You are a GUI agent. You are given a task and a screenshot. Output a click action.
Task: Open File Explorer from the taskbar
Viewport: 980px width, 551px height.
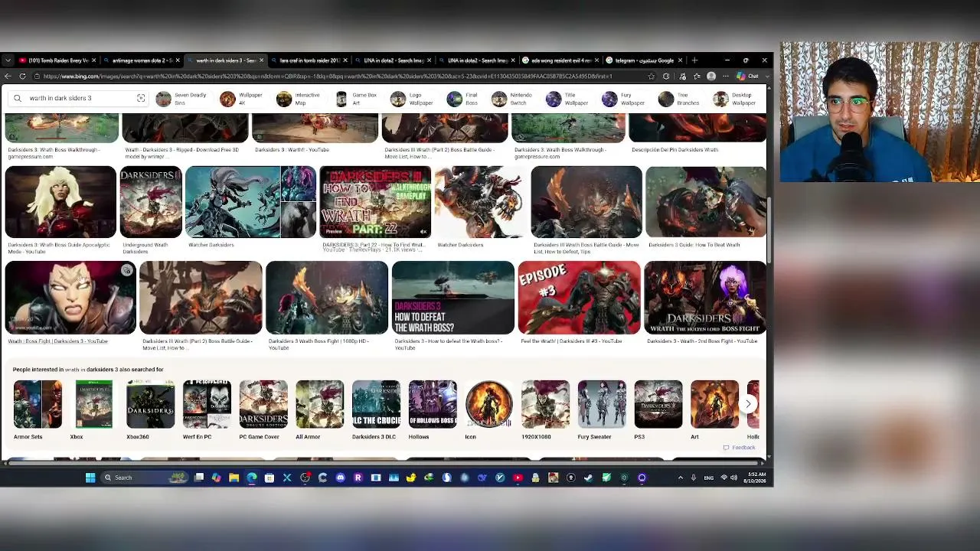tap(234, 478)
